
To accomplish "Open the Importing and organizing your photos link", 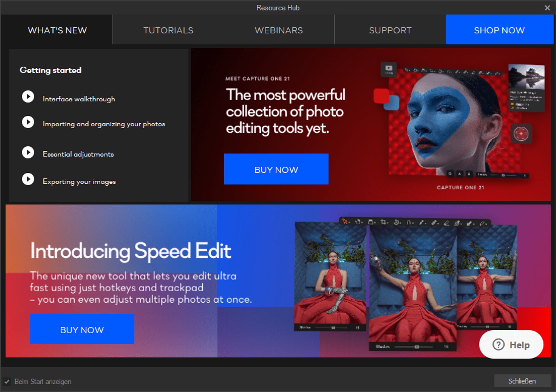I will coord(104,124).
